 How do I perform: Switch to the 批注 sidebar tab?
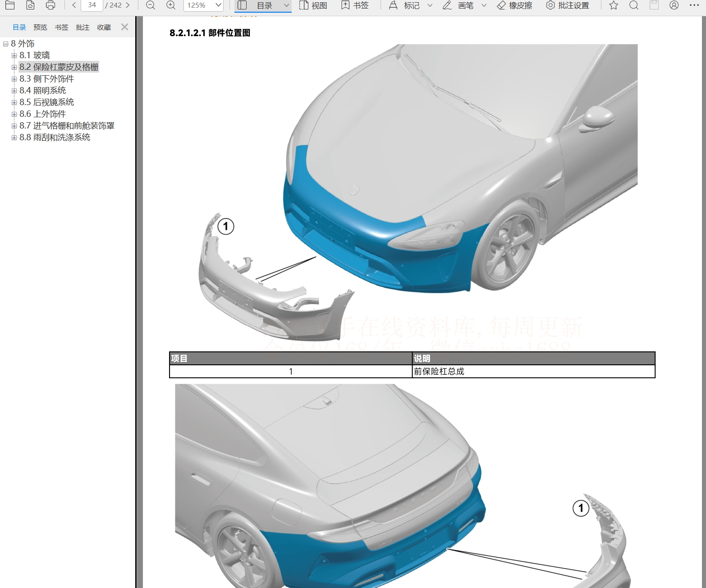click(83, 28)
